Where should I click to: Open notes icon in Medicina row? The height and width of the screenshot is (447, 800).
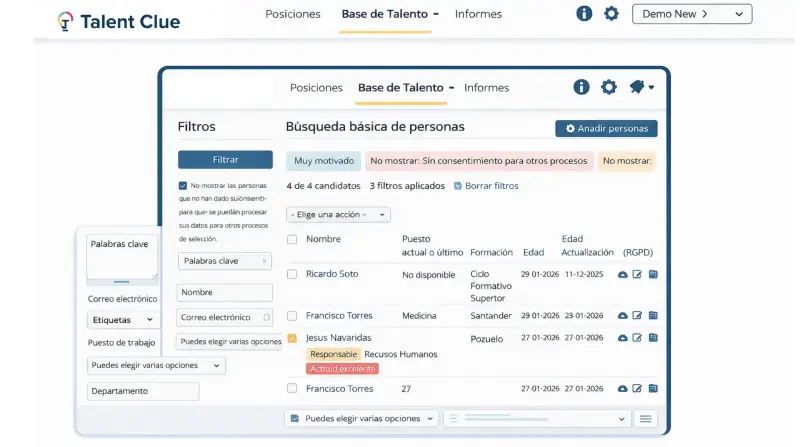click(x=653, y=315)
